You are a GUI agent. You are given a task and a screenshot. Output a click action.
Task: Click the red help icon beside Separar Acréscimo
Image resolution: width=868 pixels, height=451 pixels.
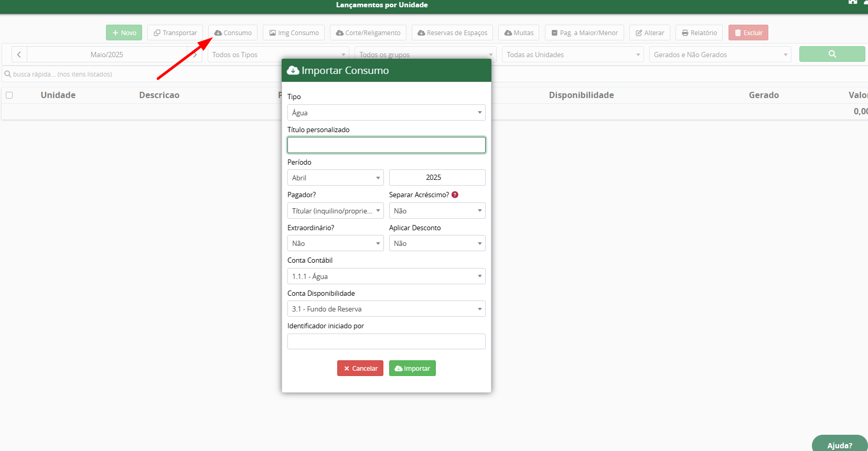pos(455,195)
